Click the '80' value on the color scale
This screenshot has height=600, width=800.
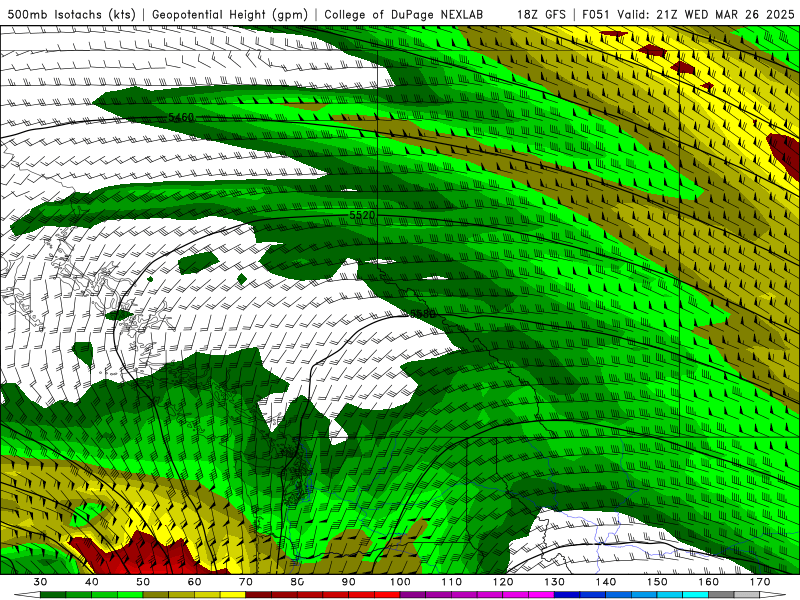pyautogui.click(x=297, y=582)
